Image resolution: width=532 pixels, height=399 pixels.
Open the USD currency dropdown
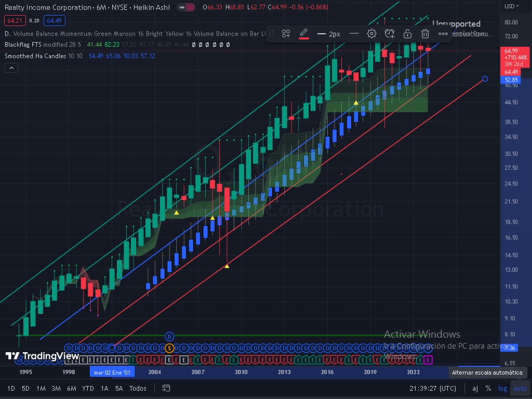511,6
